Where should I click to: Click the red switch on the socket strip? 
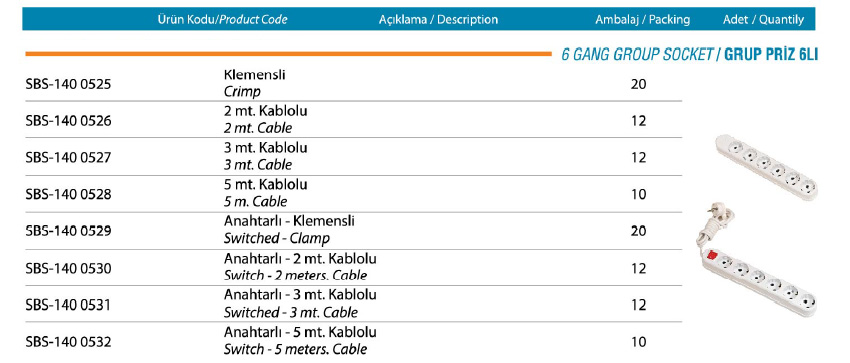click(x=711, y=254)
